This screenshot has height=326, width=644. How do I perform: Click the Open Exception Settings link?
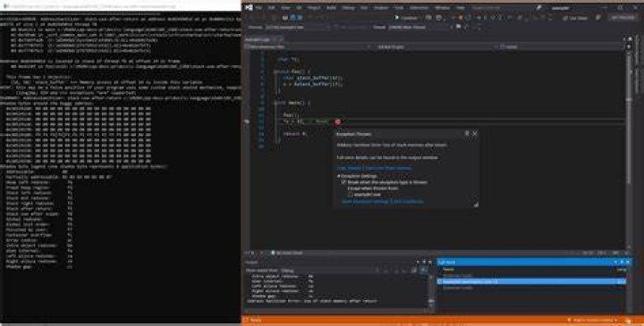[x=365, y=201]
